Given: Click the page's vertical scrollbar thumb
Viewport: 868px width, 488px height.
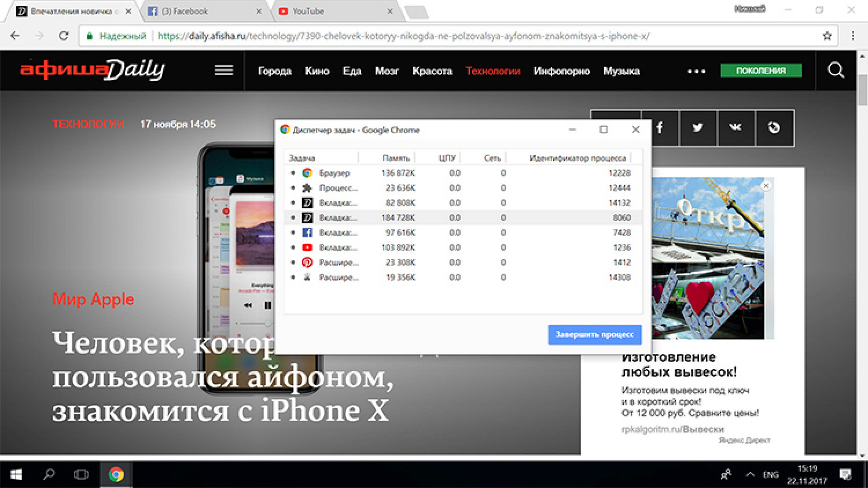Looking at the screenshot, I should (862, 90).
